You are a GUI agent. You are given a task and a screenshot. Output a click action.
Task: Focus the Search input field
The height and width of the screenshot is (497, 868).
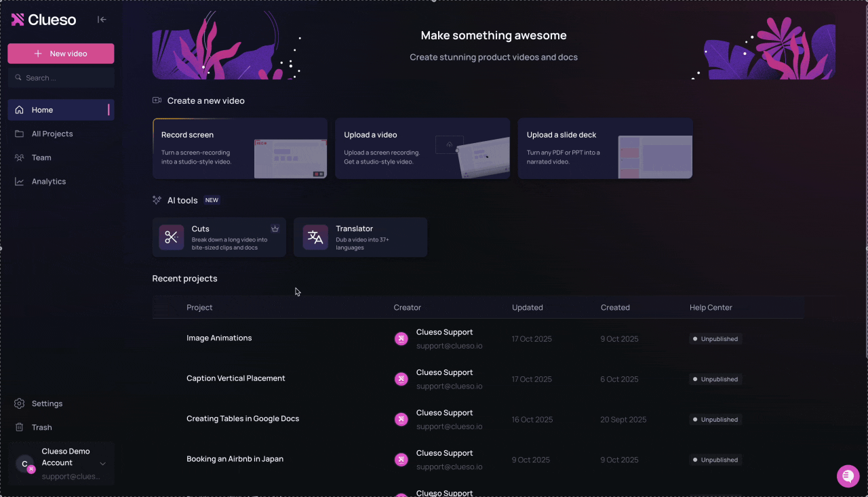coord(61,78)
